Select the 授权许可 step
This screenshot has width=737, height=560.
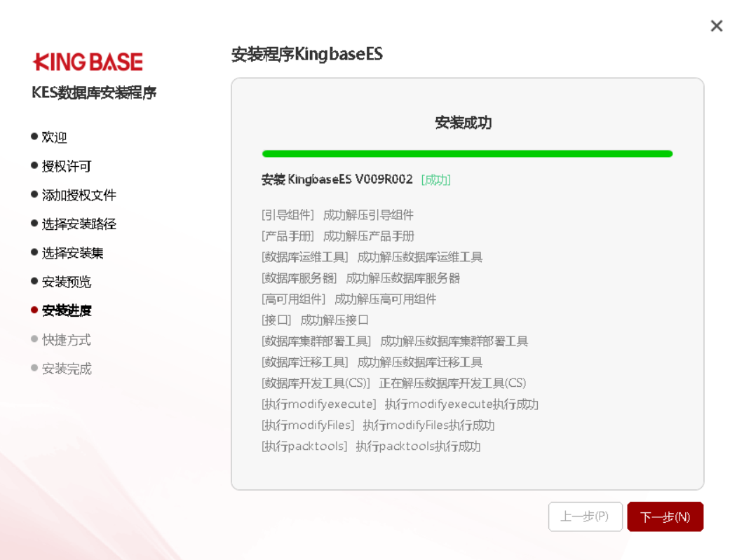pyautogui.click(x=67, y=166)
